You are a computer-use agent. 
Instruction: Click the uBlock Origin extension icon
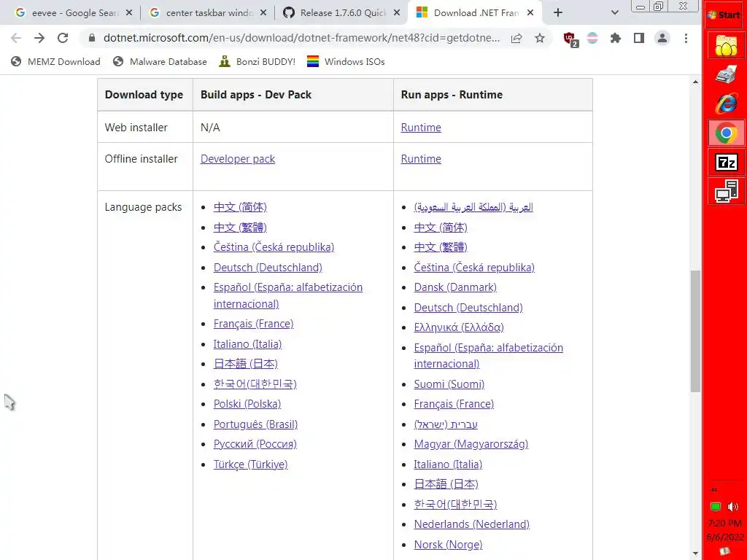[570, 39]
